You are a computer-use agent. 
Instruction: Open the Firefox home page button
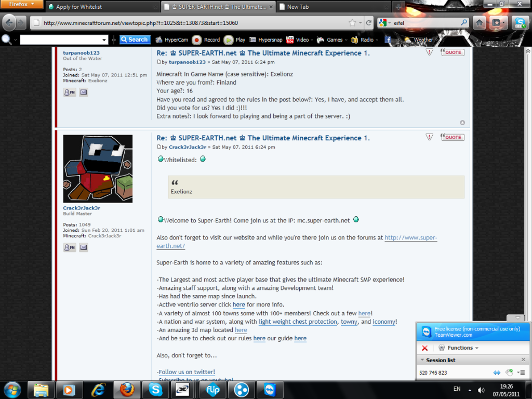coord(479,23)
